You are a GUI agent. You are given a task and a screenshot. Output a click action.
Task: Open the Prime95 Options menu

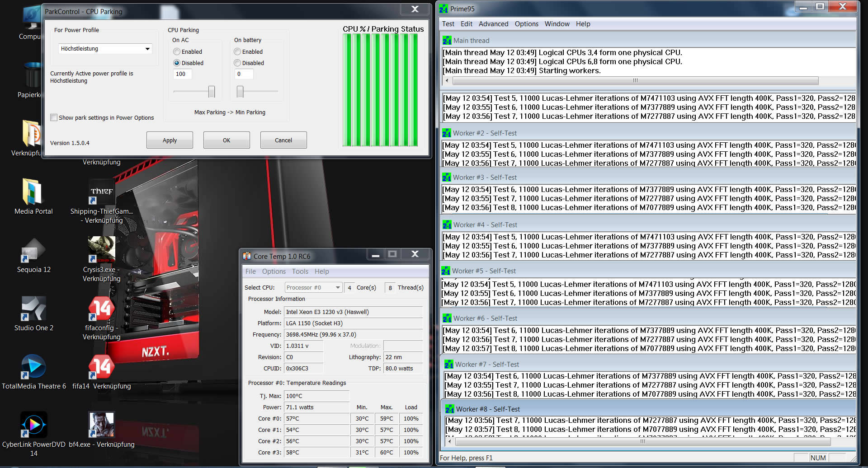526,24
